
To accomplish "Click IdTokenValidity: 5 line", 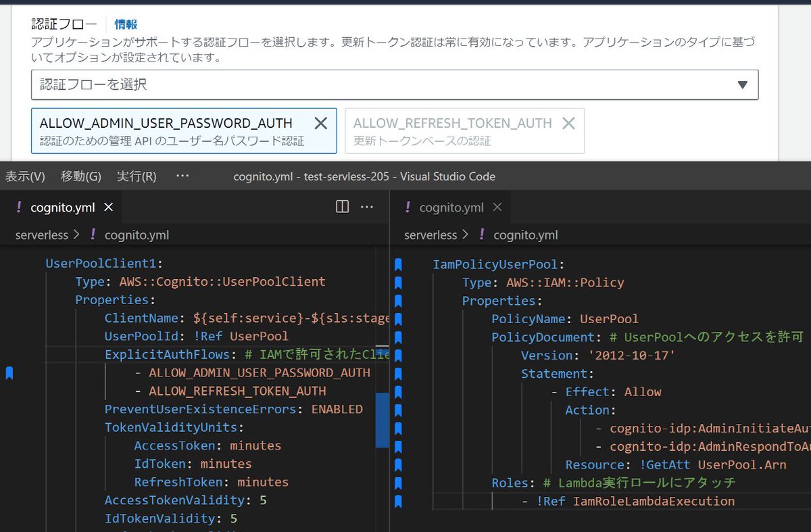I will (x=170, y=518).
